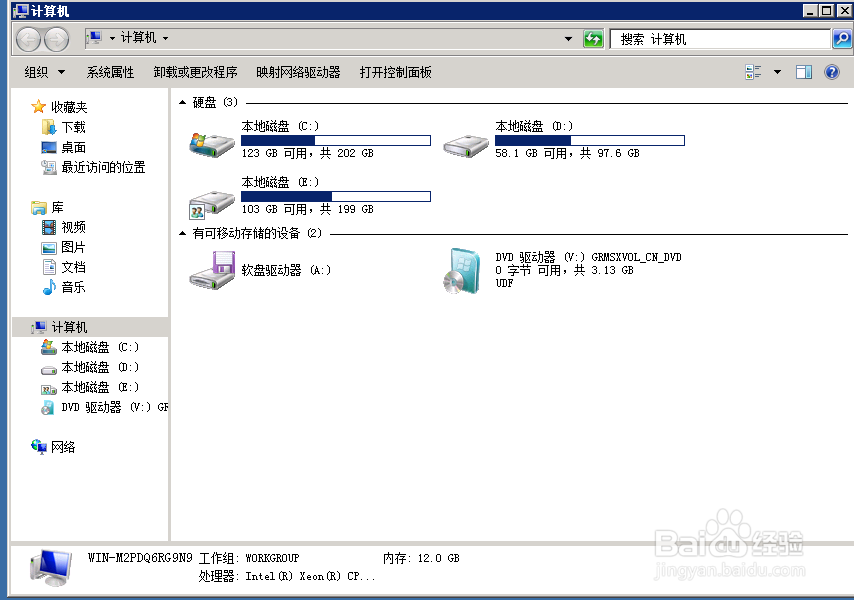Viewport: 854px width, 600px height.
Task: Open the 下载 folder icon in sidebar
Action: pyautogui.click(x=49, y=127)
